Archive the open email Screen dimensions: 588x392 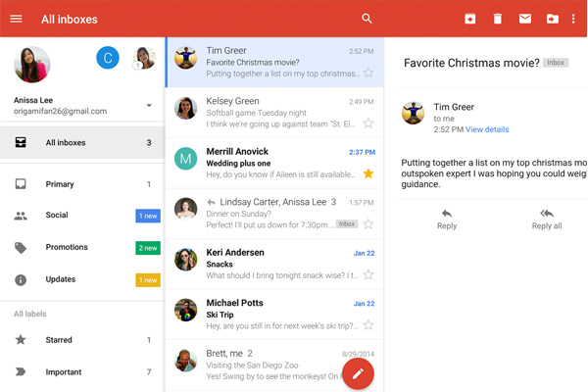pyautogui.click(x=470, y=19)
